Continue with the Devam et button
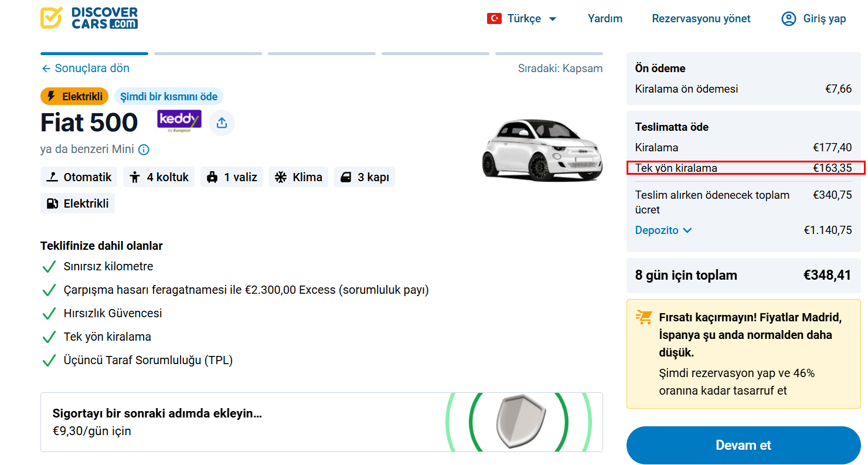The height and width of the screenshot is (465, 868). [x=743, y=445]
